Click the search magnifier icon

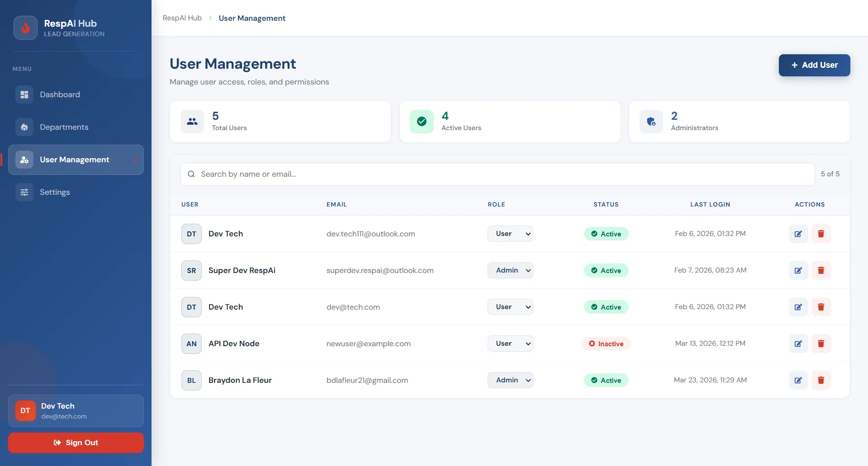pyautogui.click(x=191, y=174)
